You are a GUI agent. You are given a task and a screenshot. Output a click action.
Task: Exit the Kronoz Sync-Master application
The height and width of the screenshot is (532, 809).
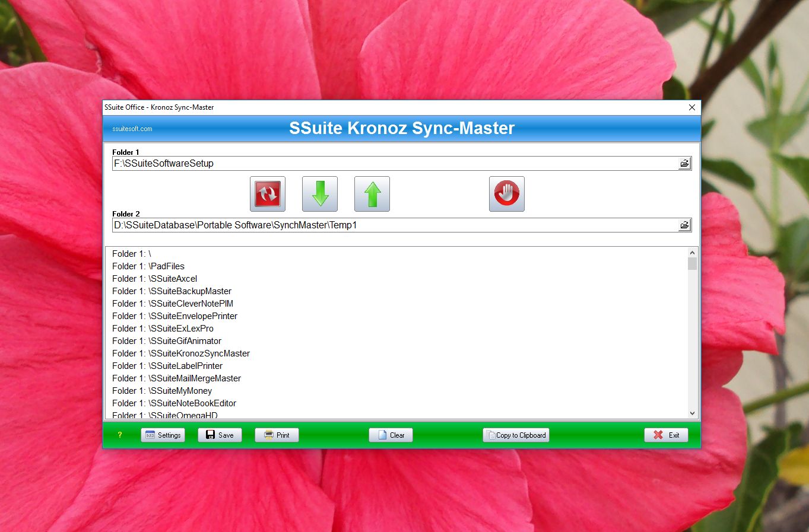click(666, 435)
